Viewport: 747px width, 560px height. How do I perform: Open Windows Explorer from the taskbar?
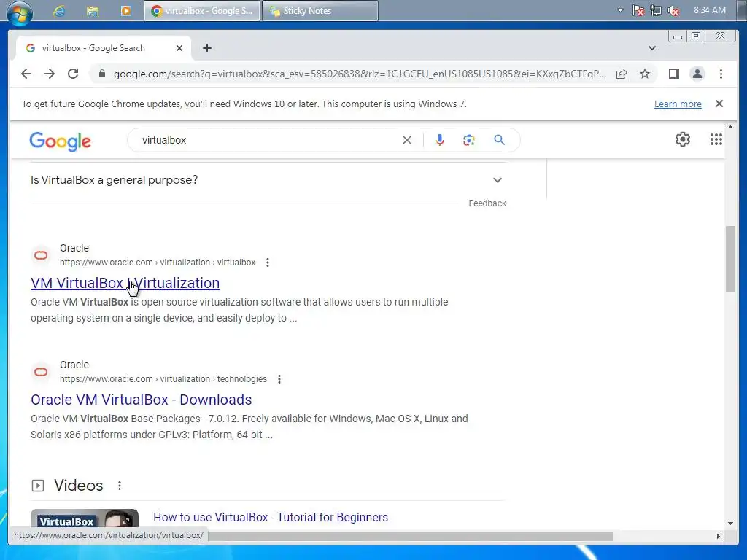click(93, 11)
